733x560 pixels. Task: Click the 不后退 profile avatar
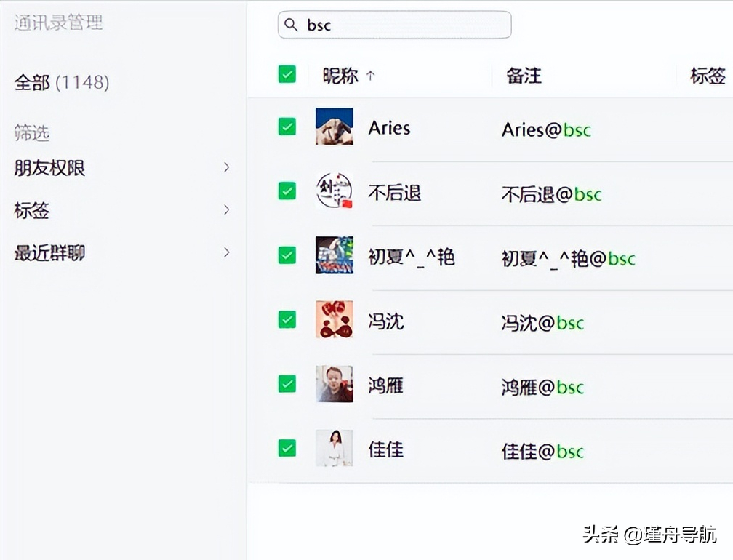tap(335, 191)
